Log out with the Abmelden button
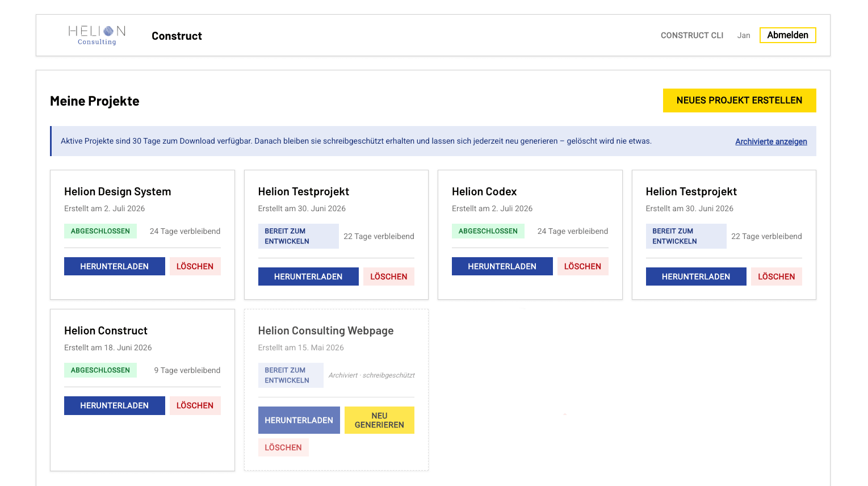The height and width of the screenshot is (486, 868). [788, 35]
